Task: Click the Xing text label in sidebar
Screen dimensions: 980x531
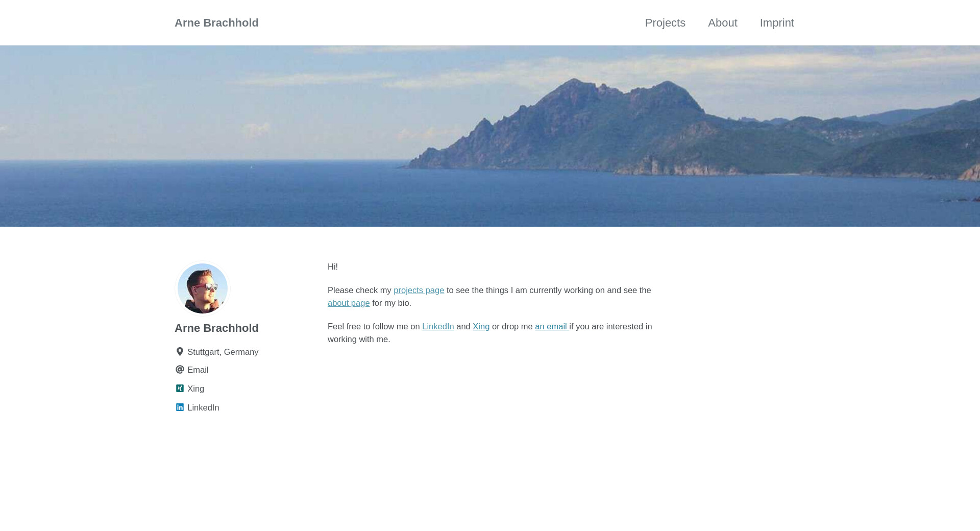Action: (x=195, y=389)
